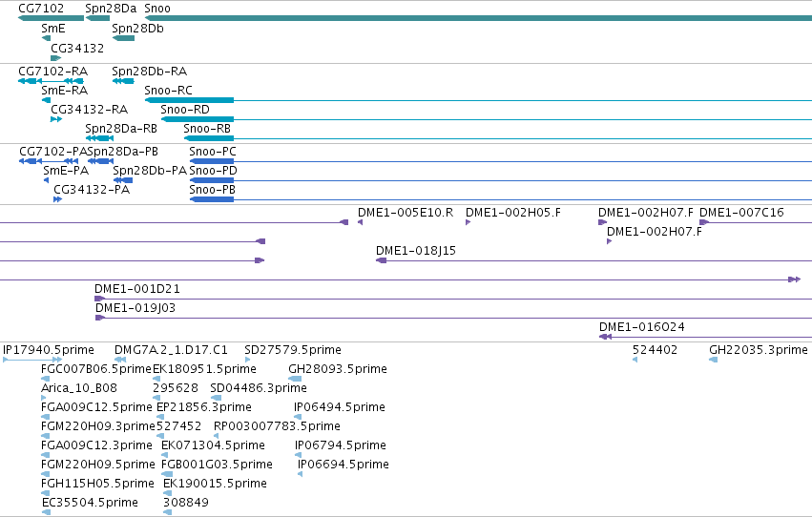
Task: Select BAC clone DME1-001D21
Action: pos(453,299)
